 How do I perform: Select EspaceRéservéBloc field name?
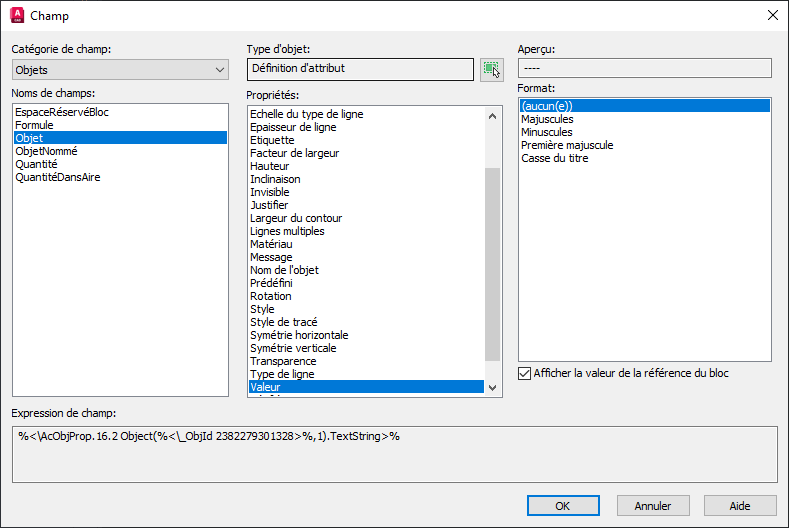click(x=62, y=112)
